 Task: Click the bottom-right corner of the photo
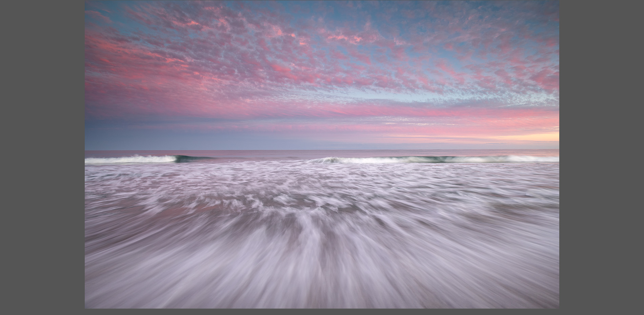(x=558, y=307)
